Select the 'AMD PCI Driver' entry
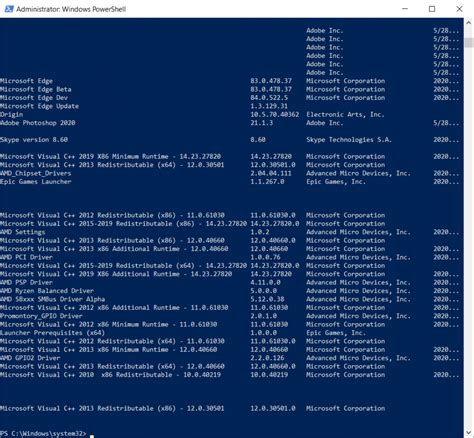474x438 pixels. click(x=26, y=257)
